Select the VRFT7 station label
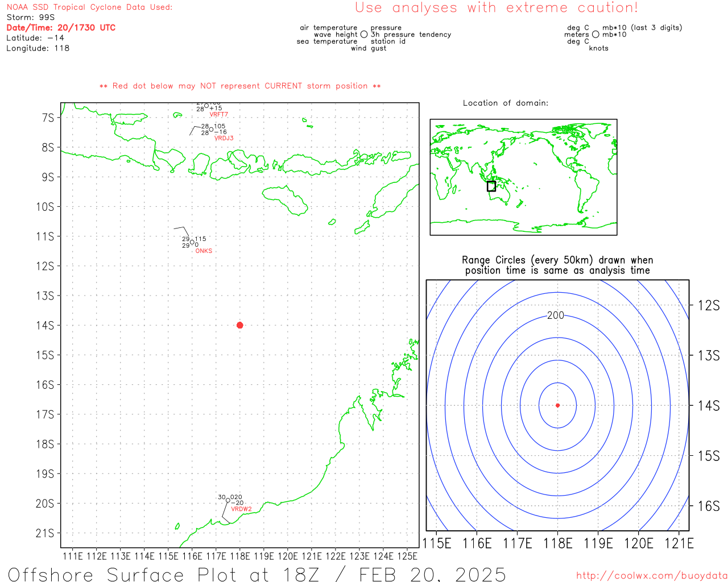 218,115
